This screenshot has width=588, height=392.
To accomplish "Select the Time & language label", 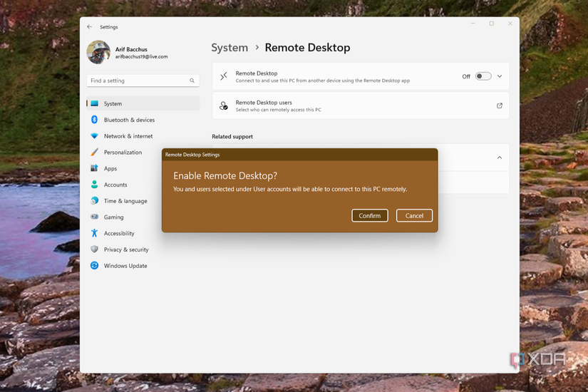I will pos(125,201).
